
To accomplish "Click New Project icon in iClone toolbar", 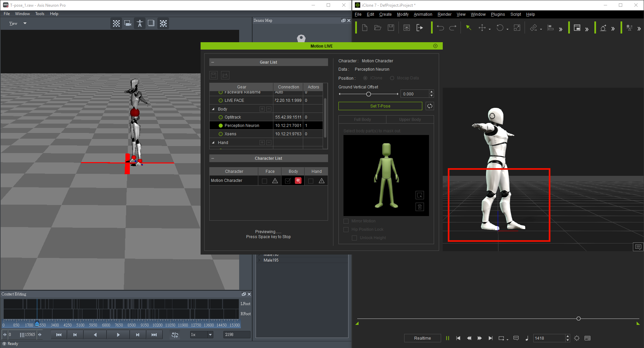I will pyautogui.click(x=365, y=28).
